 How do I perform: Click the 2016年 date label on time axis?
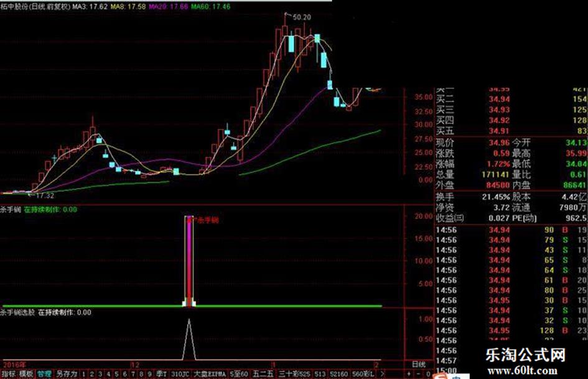coord(15,364)
